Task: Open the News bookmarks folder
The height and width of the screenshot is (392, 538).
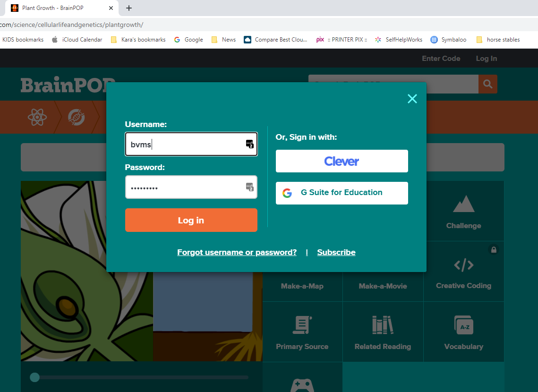Action: 224,40
